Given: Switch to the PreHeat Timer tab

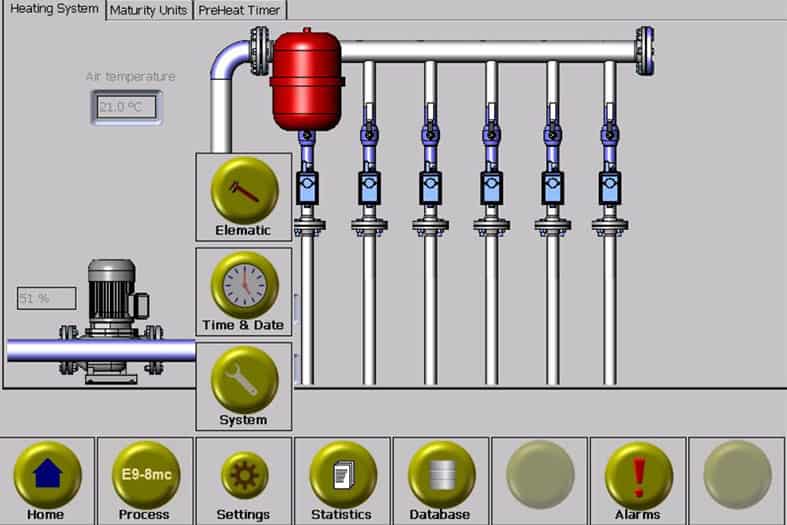Looking at the screenshot, I should pyautogui.click(x=240, y=10).
